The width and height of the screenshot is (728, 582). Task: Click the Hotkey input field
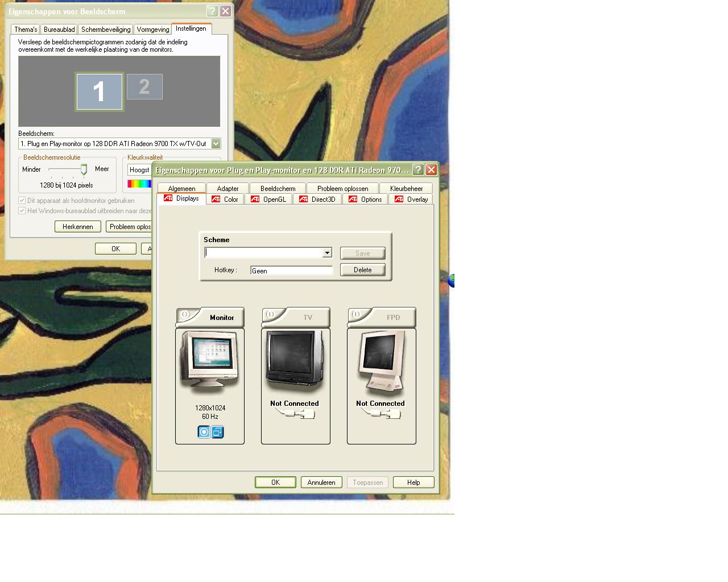coord(292,271)
